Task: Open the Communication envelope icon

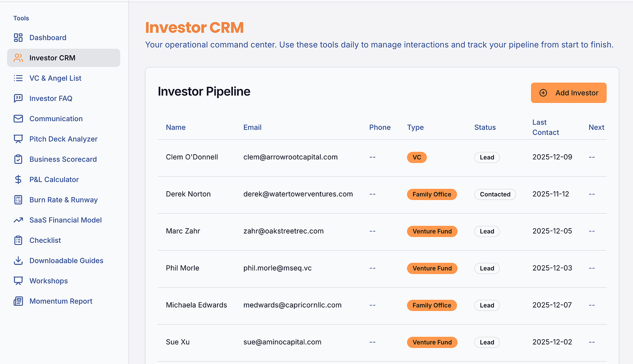Action: click(18, 119)
